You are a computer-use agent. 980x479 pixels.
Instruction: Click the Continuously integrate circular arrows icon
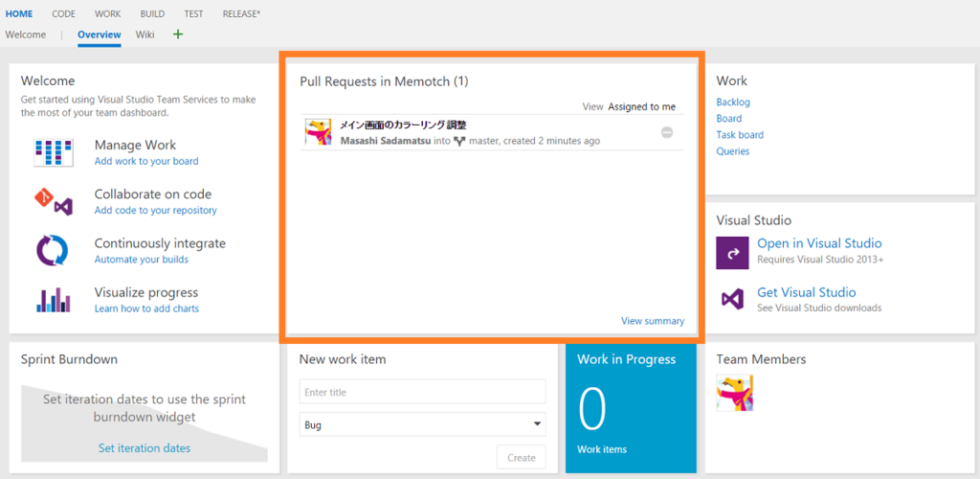coord(52,251)
